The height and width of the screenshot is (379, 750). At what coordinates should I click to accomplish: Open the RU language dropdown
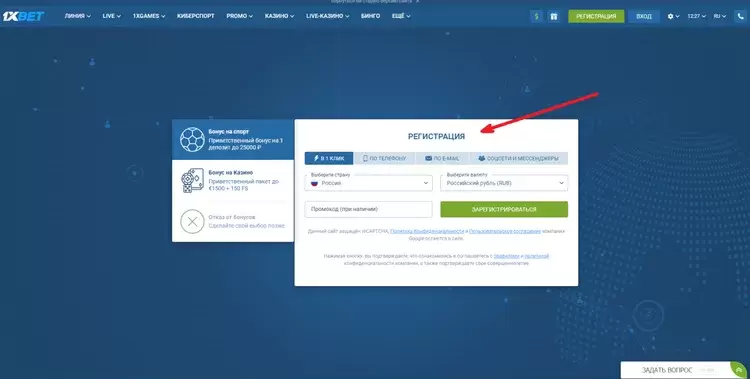pyautogui.click(x=719, y=16)
